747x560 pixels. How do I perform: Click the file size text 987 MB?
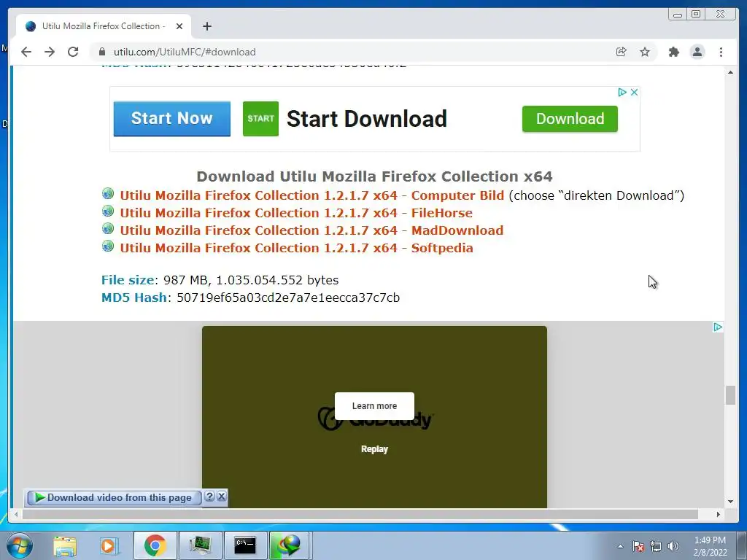click(185, 280)
